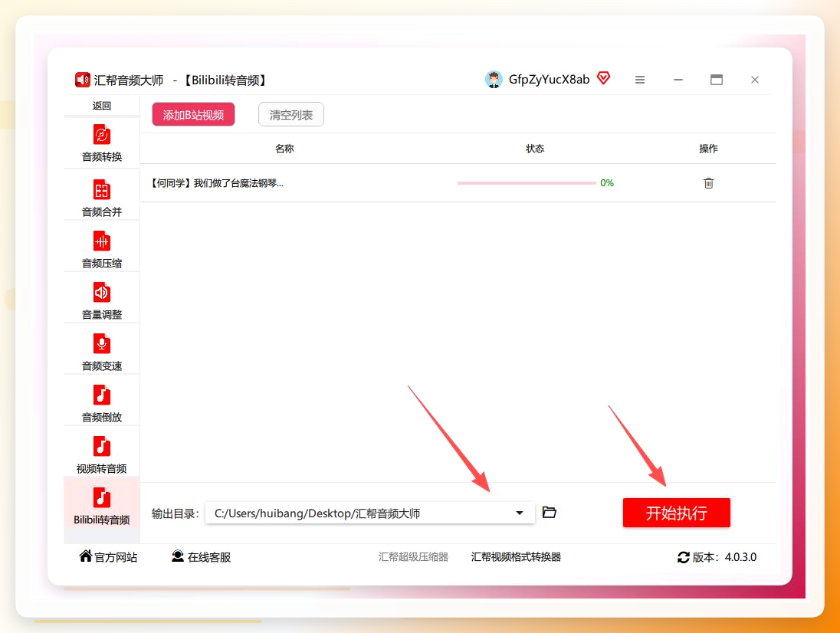Open the 视频转音频 video to audio tool
Image resolution: width=840 pixels, height=633 pixels.
[102, 455]
